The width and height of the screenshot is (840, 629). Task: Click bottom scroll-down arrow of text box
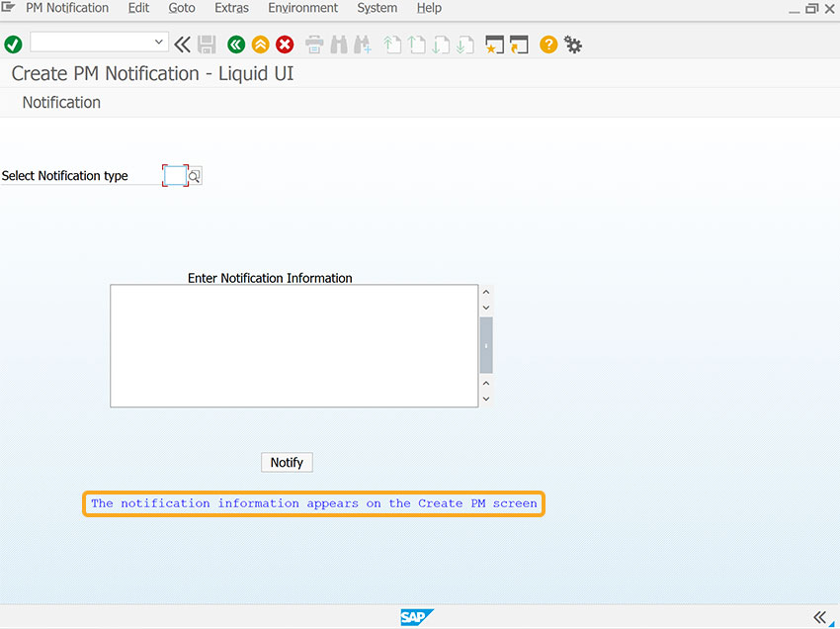(486, 399)
